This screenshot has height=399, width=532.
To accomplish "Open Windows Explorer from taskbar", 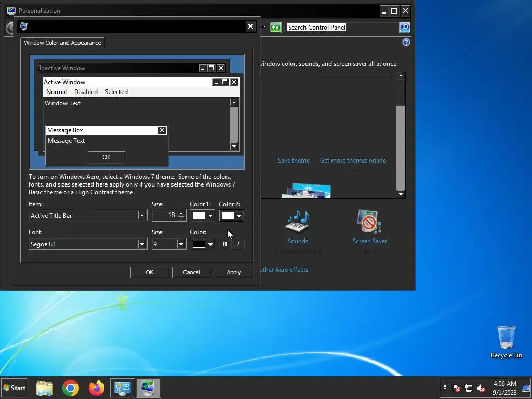I will (45, 388).
